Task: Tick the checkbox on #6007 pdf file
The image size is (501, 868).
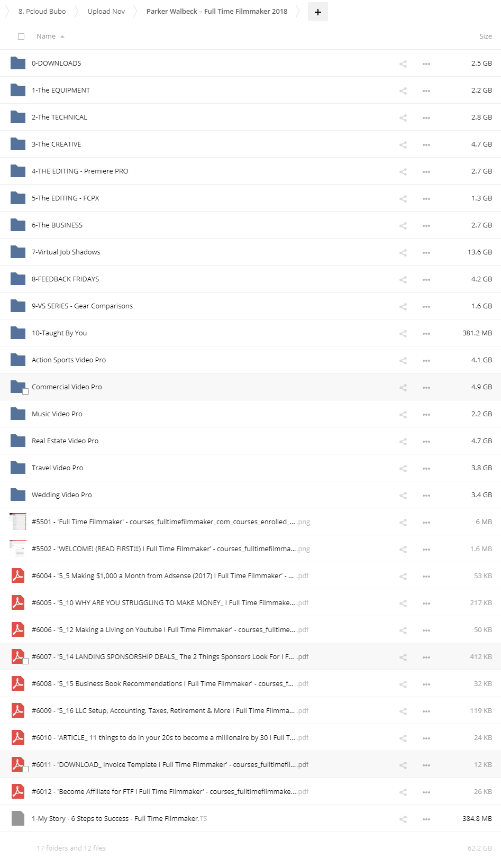Action: (x=25, y=661)
